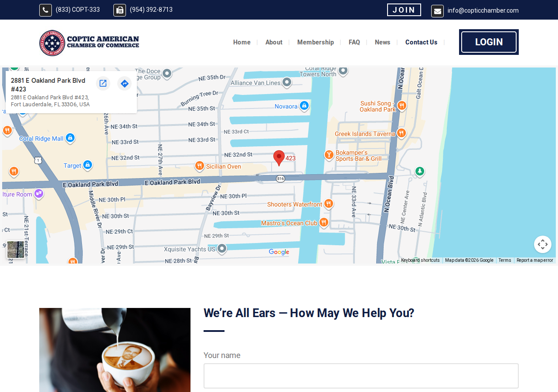The image size is (558, 392).
Task: Click the 2881 E Oakland Park Blvd #423 title
Action: tap(48, 85)
